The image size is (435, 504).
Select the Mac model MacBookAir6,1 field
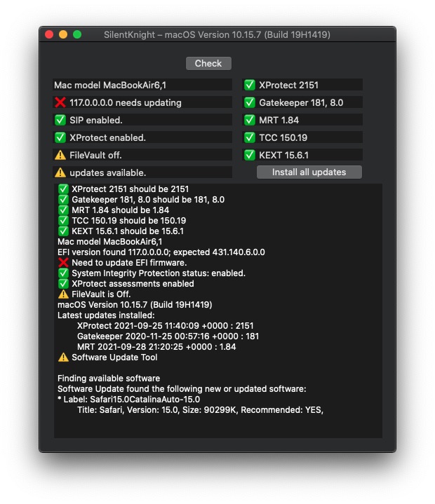point(142,86)
